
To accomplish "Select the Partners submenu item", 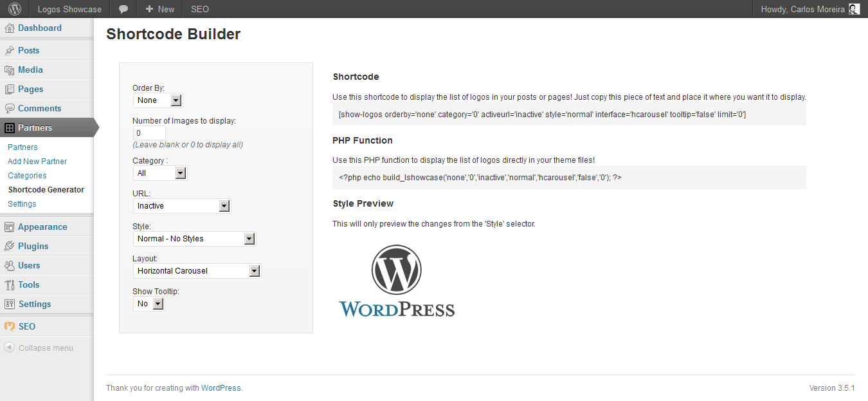I will tap(23, 147).
